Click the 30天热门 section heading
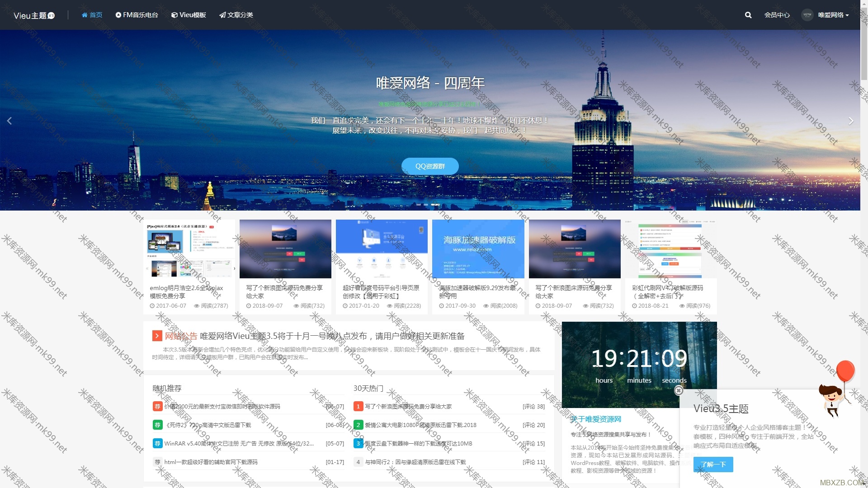This screenshot has height=488, width=868. [368, 388]
